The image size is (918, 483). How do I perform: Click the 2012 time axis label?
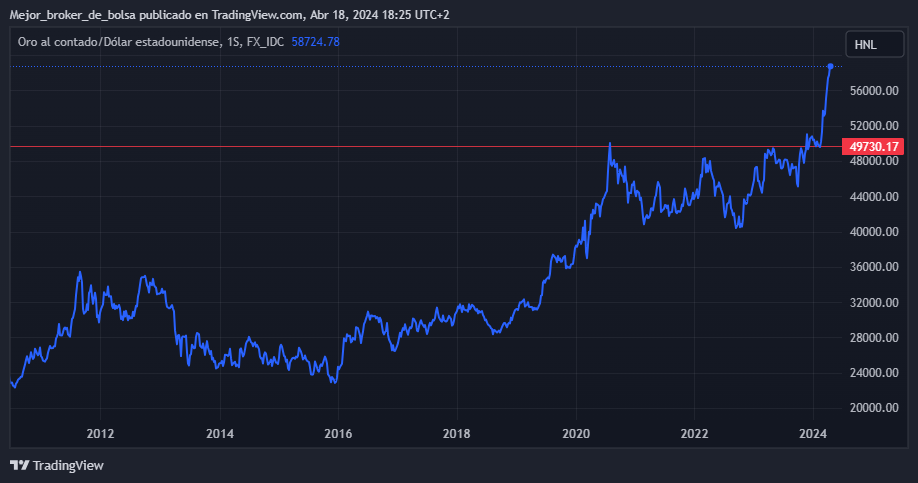click(100, 434)
